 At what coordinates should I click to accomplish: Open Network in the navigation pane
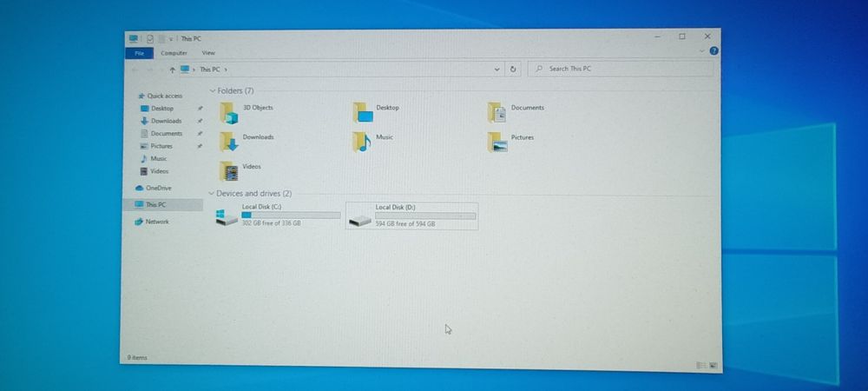click(152, 222)
